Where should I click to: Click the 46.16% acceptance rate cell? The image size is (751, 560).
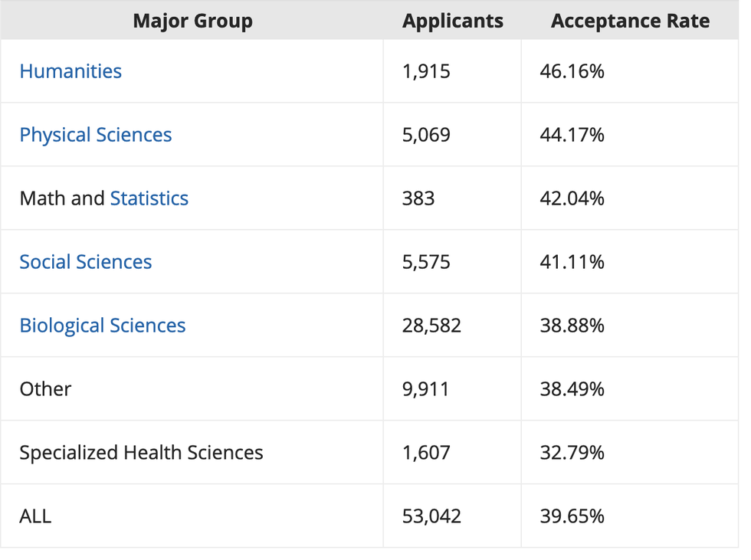[572, 71]
